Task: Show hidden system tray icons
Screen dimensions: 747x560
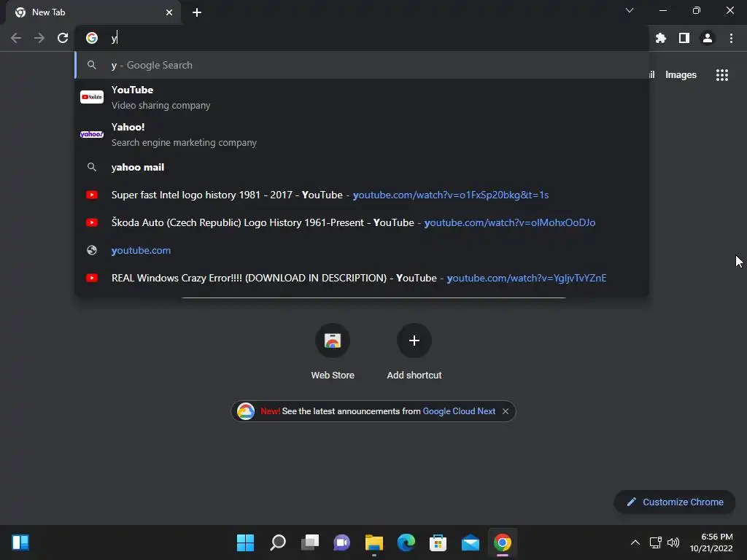Action: pyautogui.click(x=635, y=542)
